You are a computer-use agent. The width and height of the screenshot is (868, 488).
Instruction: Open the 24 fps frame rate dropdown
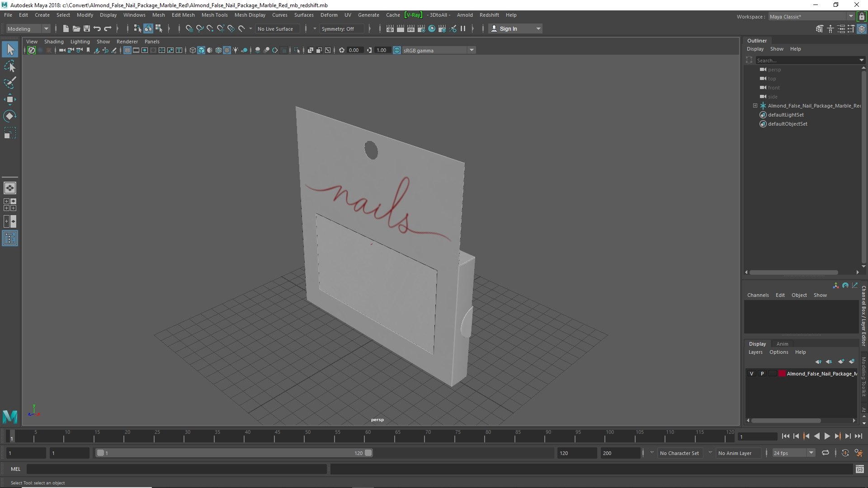point(793,453)
